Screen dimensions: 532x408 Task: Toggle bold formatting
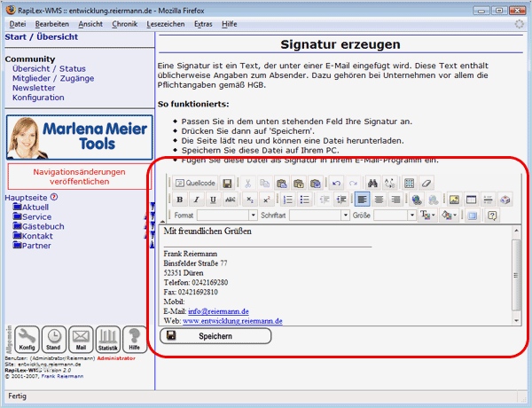[180, 200]
